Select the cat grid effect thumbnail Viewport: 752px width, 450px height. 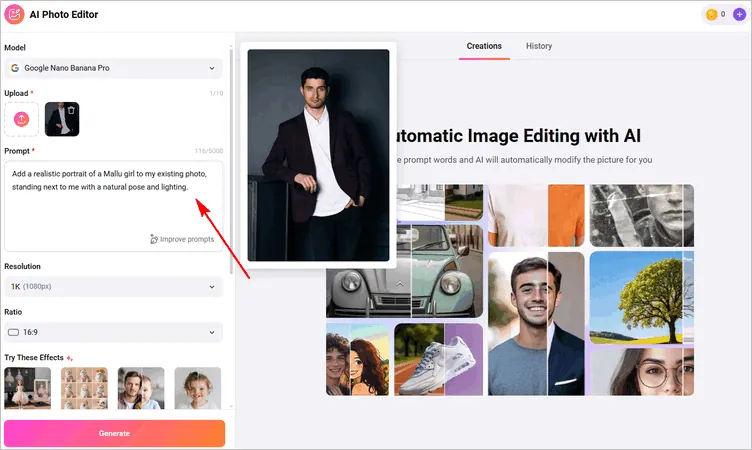coord(84,388)
